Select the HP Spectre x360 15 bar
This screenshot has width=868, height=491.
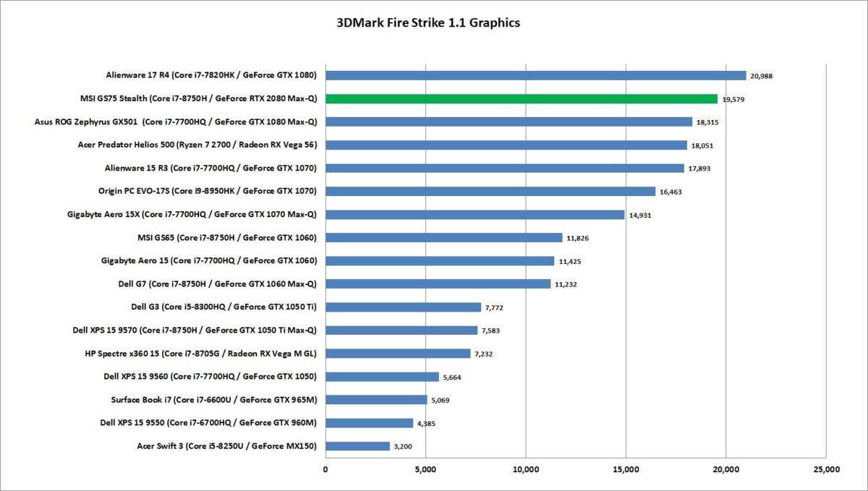click(x=398, y=353)
